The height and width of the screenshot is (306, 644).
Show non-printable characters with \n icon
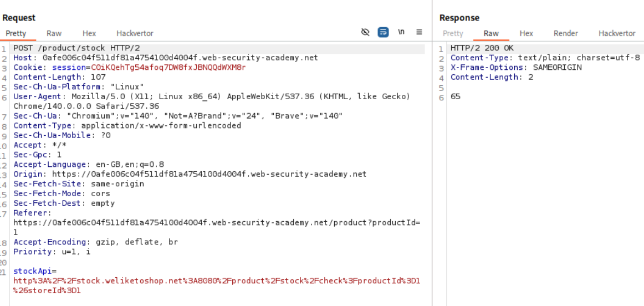pos(401,32)
